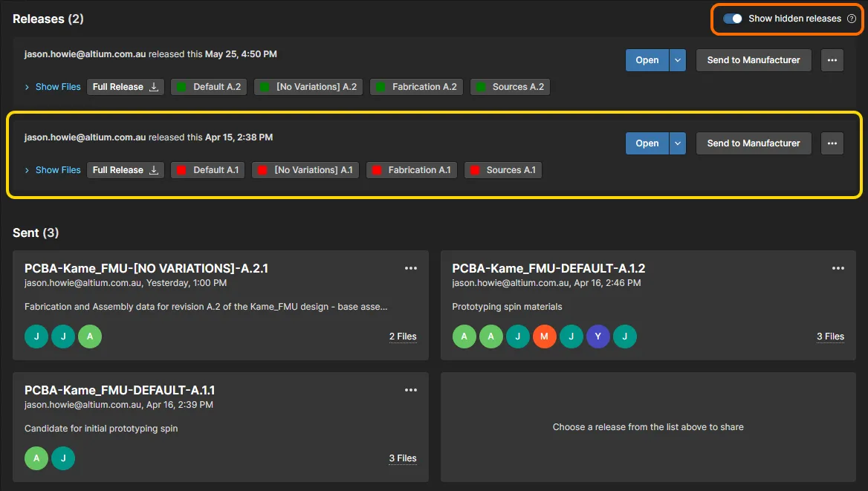Open the Apr 15 release
Viewport: 868px width, 491px height.
click(x=647, y=143)
